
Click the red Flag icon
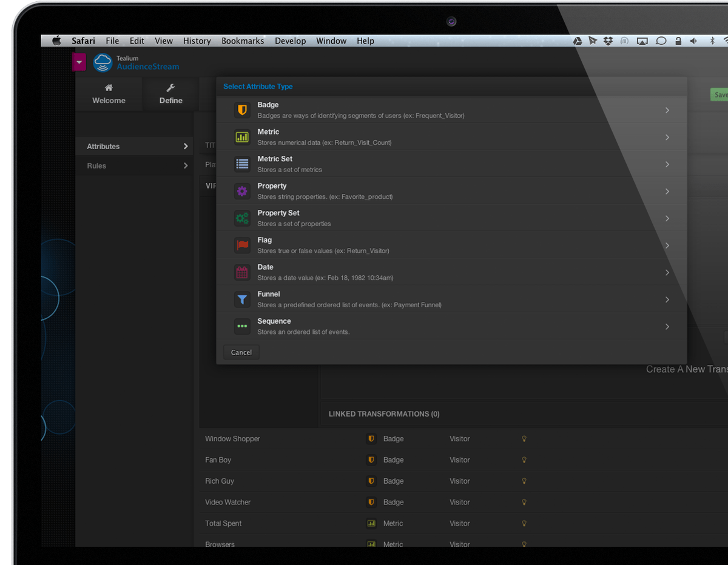coord(242,246)
